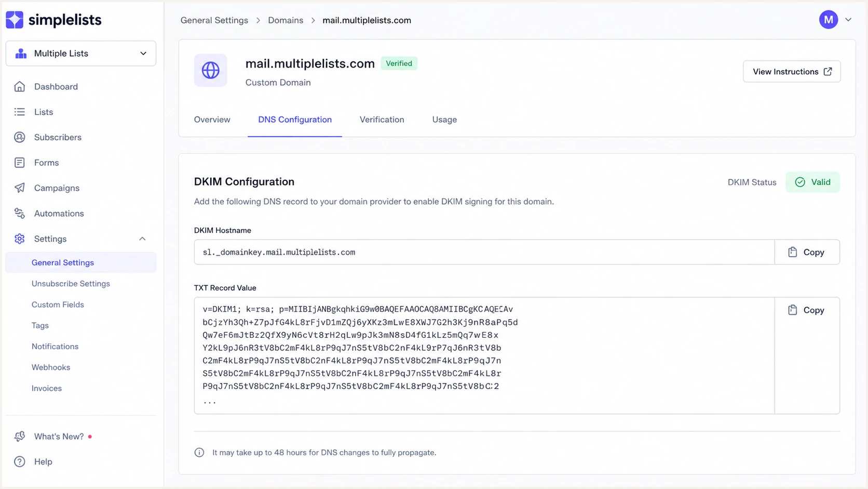Click the Automations workflow icon
The image size is (868, 489).
(x=20, y=214)
